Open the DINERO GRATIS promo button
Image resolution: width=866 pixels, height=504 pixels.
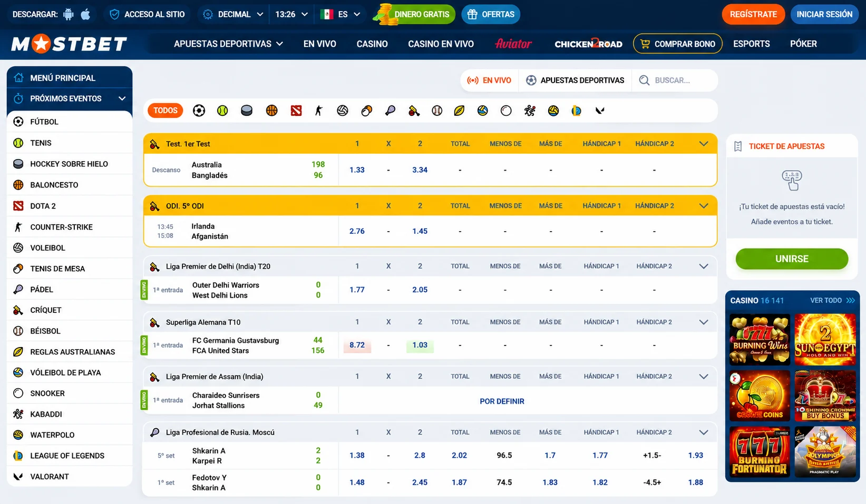point(414,14)
